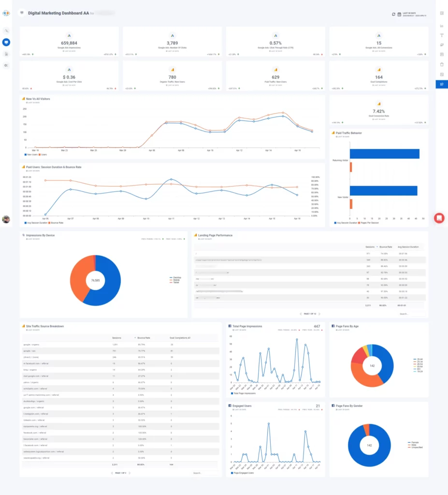Toggle Pages Per Session legend entry

[368, 223]
